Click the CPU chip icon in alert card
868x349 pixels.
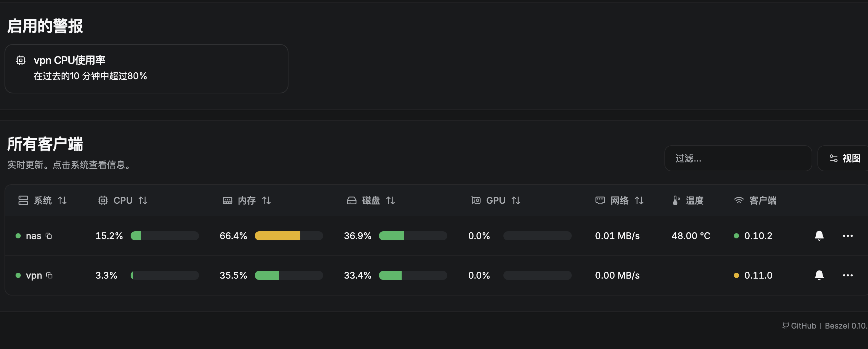pyautogui.click(x=21, y=60)
